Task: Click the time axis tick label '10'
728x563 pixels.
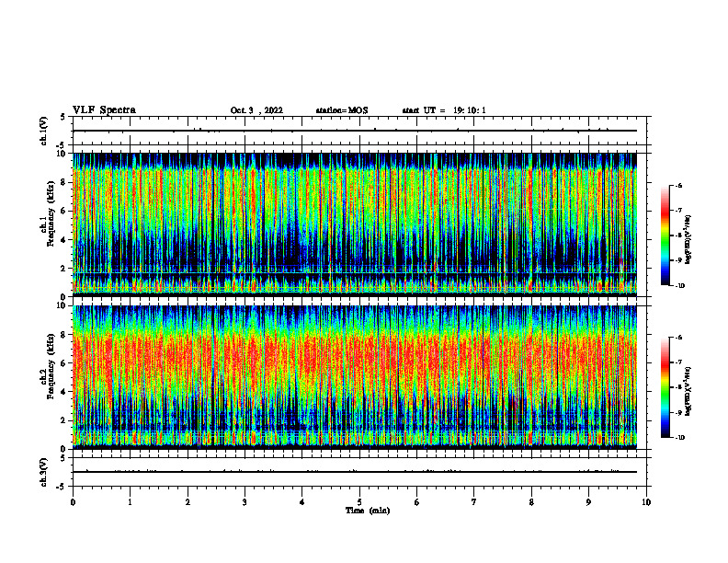Action: tap(646, 502)
